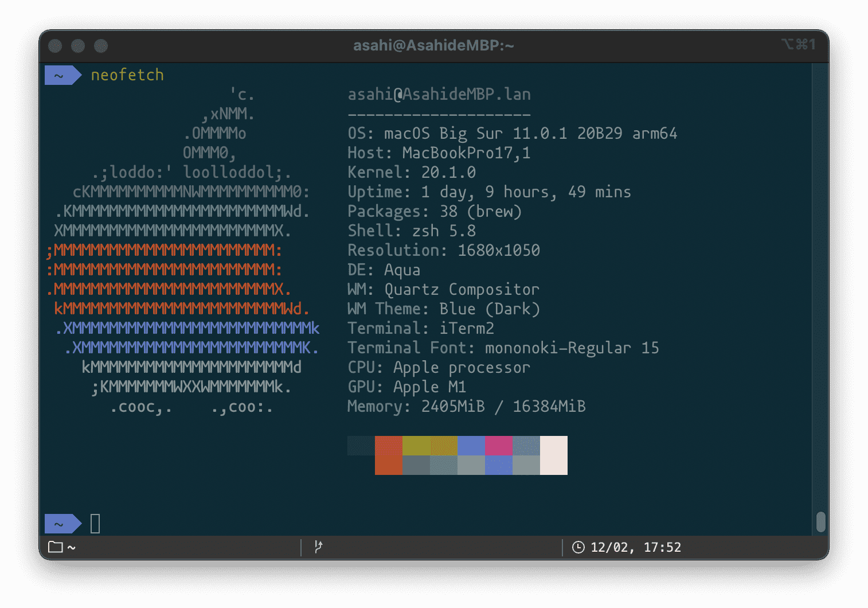Click the git branch icon in status bar

318,547
